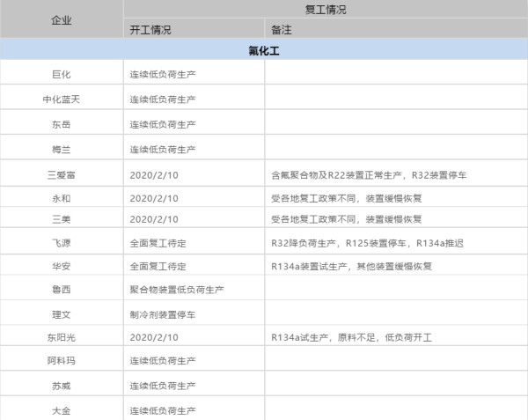Select the 企业 column header

pyautogui.click(x=62, y=20)
